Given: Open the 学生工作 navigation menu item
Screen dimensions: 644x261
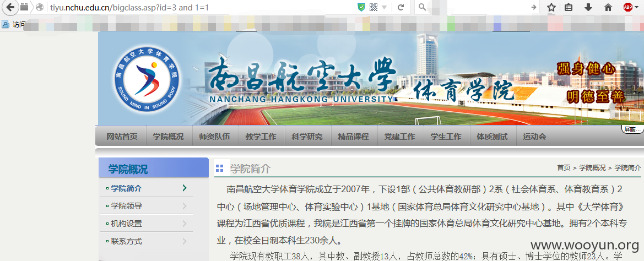Looking at the screenshot, I should (x=446, y=137).
